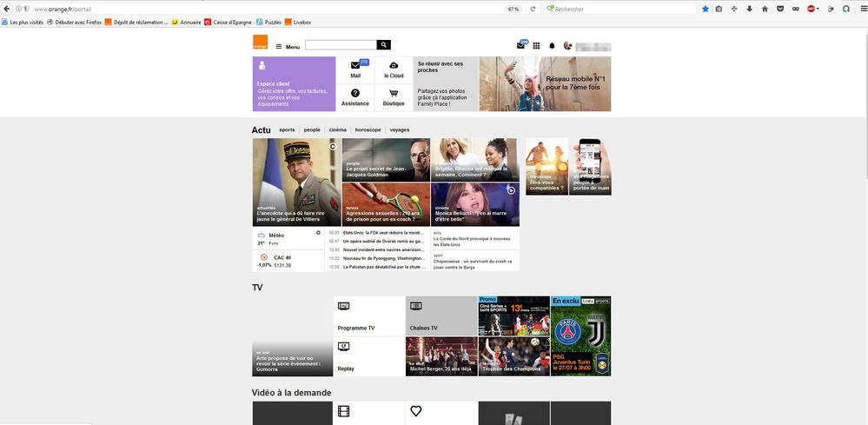Open Les plus visités bookmark folder
Screen dimensions: 868x425
click(x=22, y=22)
